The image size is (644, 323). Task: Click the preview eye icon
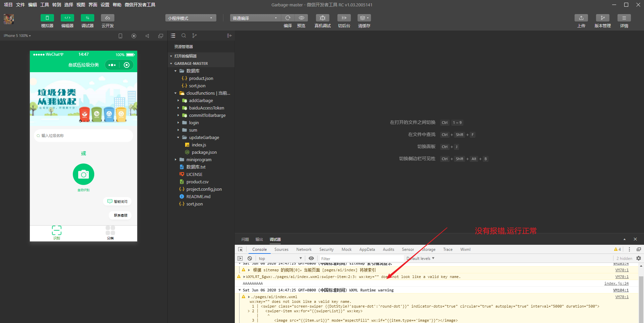302,18
